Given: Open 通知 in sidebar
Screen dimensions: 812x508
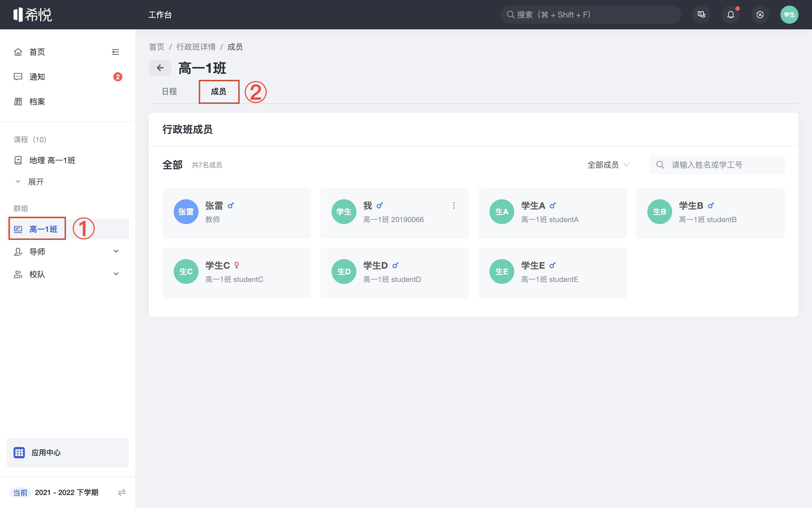Looking at the screenshot, I should [37, 76].
